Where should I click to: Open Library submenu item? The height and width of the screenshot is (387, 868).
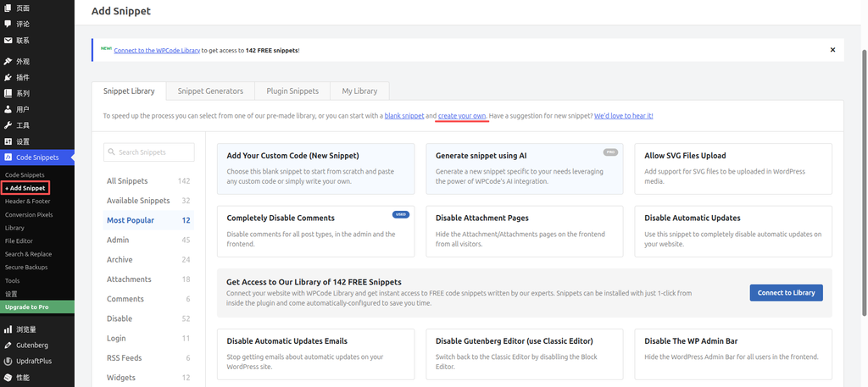coord(14,228)
